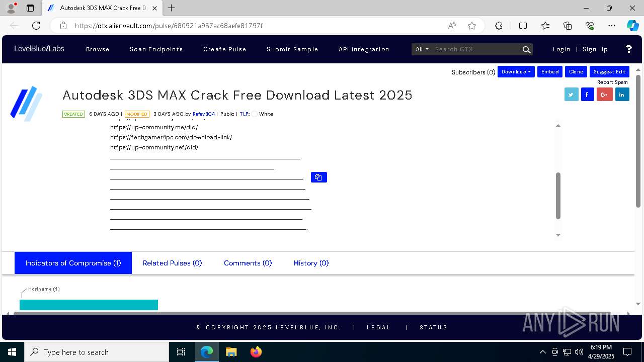Open author RefeyB04 profile link
Viewport: 644px width, 362px height.
click(x=204, y=114)
